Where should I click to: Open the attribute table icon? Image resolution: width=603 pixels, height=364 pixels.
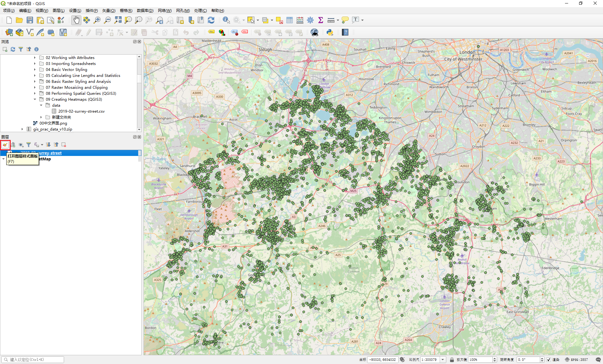click(290, 20)
